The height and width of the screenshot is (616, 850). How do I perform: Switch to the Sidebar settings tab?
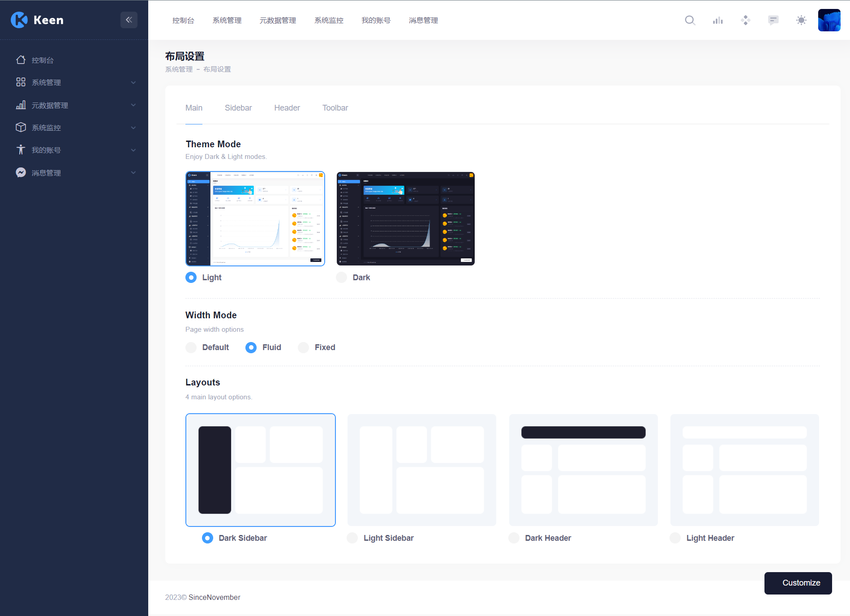click(238, 108)
